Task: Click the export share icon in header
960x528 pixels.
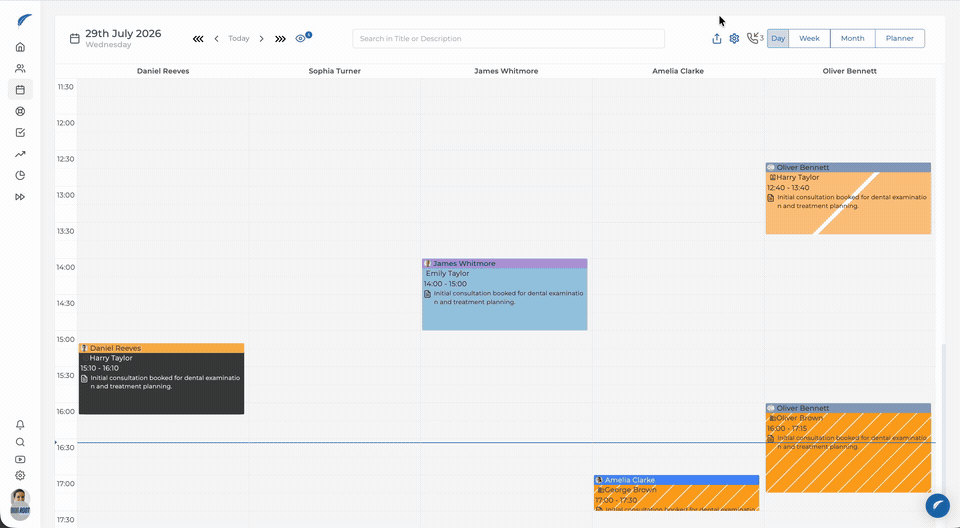Action: coord(716,39)
